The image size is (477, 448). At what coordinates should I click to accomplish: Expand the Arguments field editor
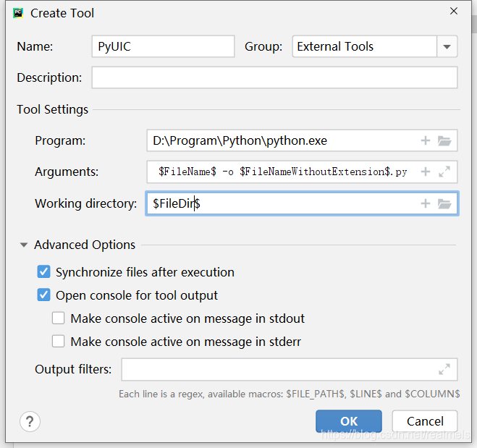(x=444, y=172)
